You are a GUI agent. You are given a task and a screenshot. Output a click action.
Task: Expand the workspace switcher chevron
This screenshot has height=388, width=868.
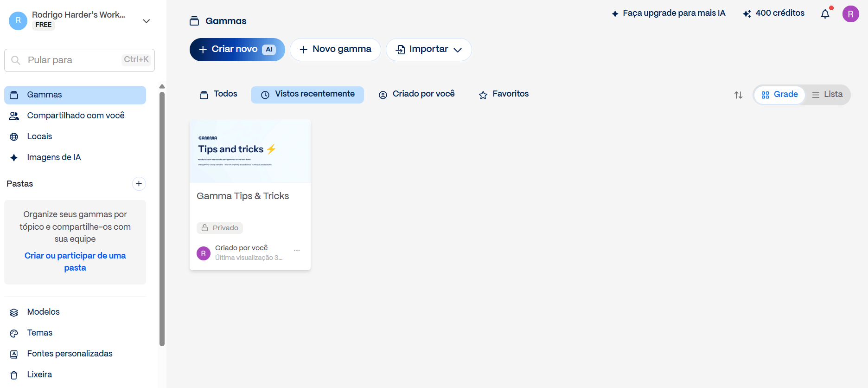click(147, 21)
